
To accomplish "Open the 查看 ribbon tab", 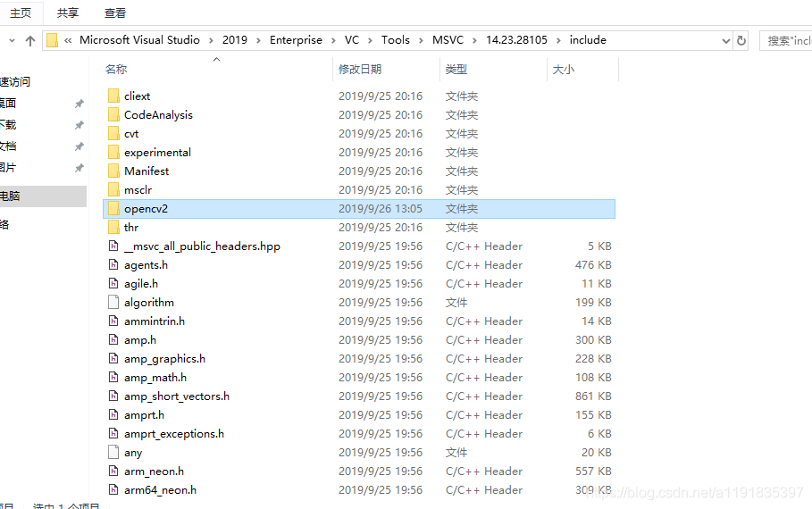I will [x=115, y=13].
